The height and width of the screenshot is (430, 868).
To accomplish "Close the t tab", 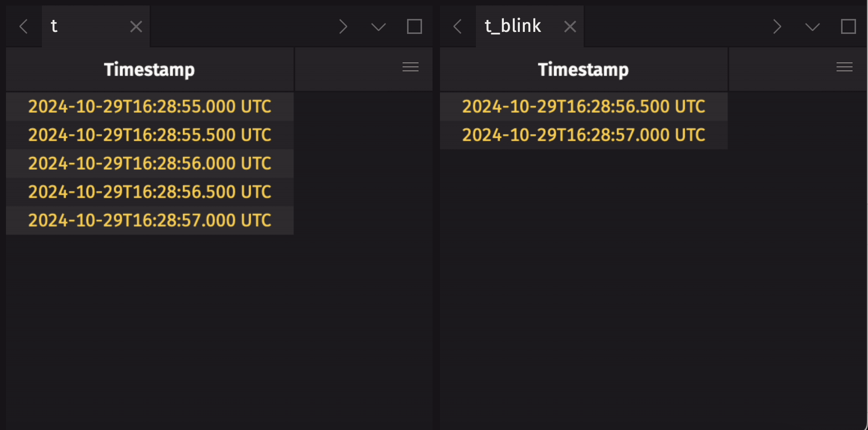I will click(136, 26).
